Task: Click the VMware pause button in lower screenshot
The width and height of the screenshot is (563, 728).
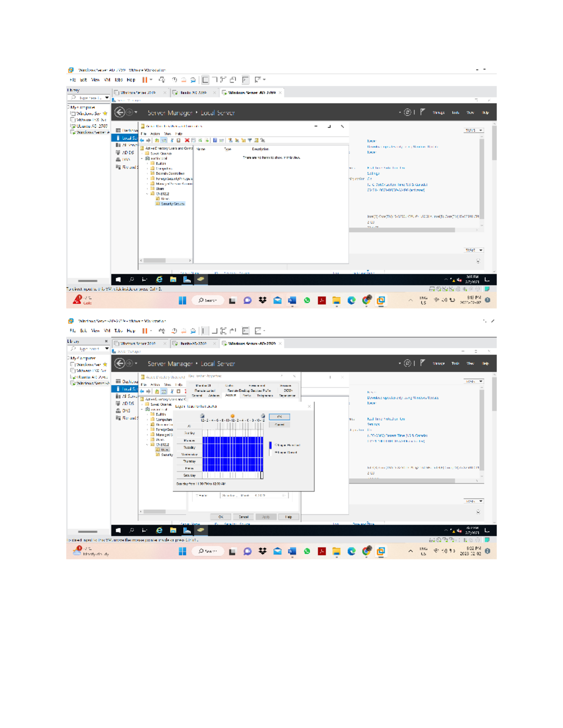Action: tap(145, 331)
